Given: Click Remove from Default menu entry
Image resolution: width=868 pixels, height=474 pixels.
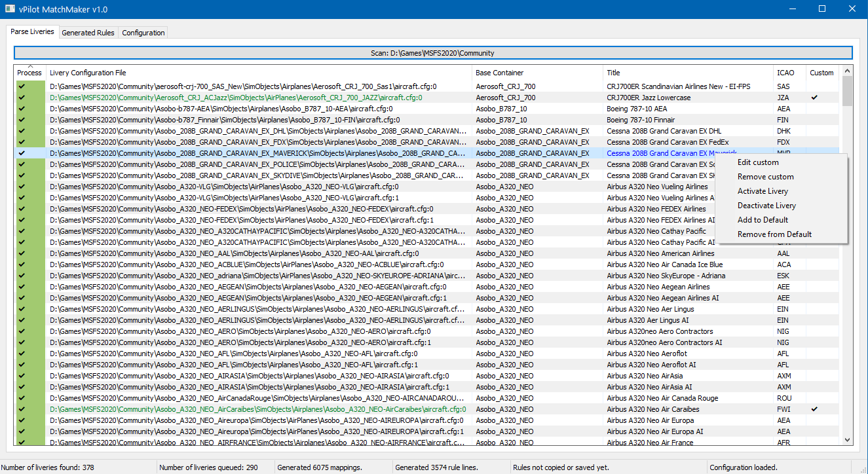Looking at the screenshot, I should (774, 234).
